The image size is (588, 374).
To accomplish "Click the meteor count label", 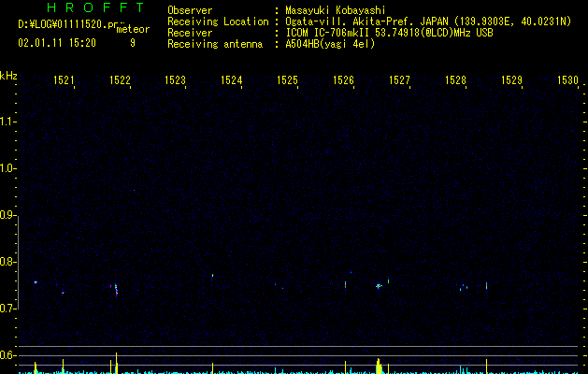I will (133, 29).
